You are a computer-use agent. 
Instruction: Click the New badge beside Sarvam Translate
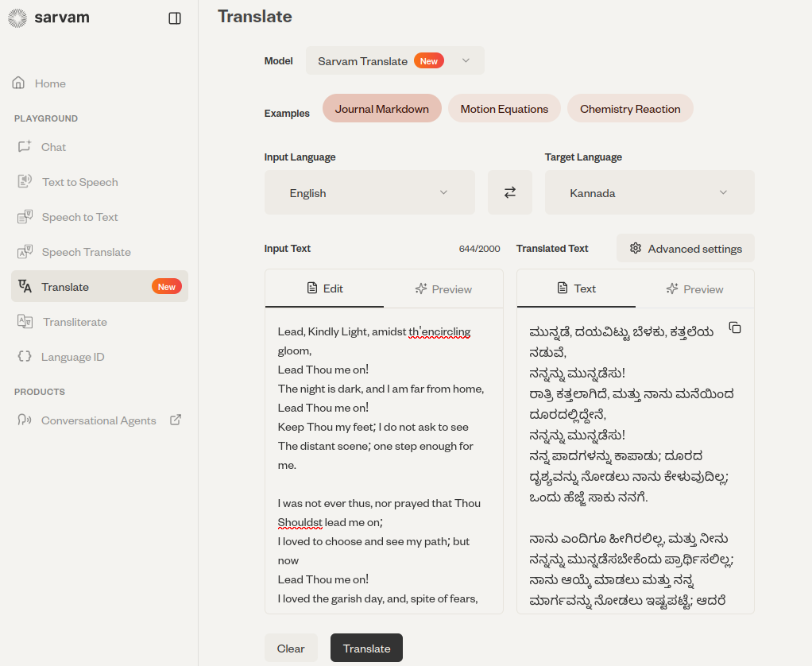[x=429, y=60]
